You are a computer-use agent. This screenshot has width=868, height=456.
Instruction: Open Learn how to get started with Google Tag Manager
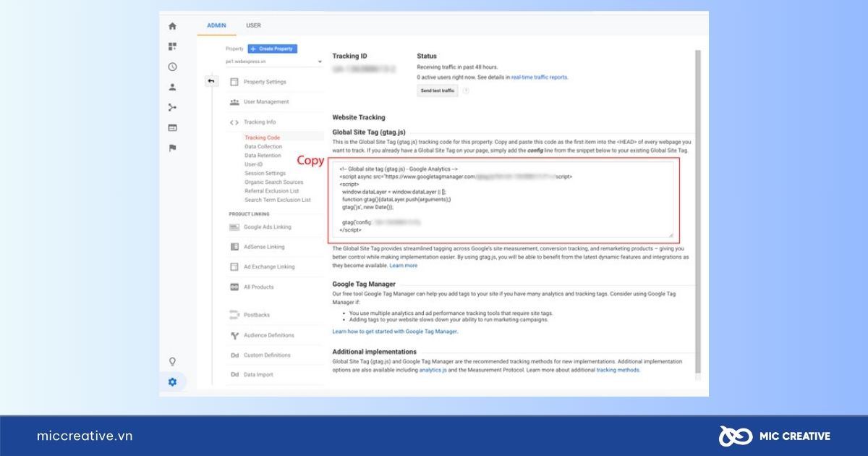tap(395, 332)
